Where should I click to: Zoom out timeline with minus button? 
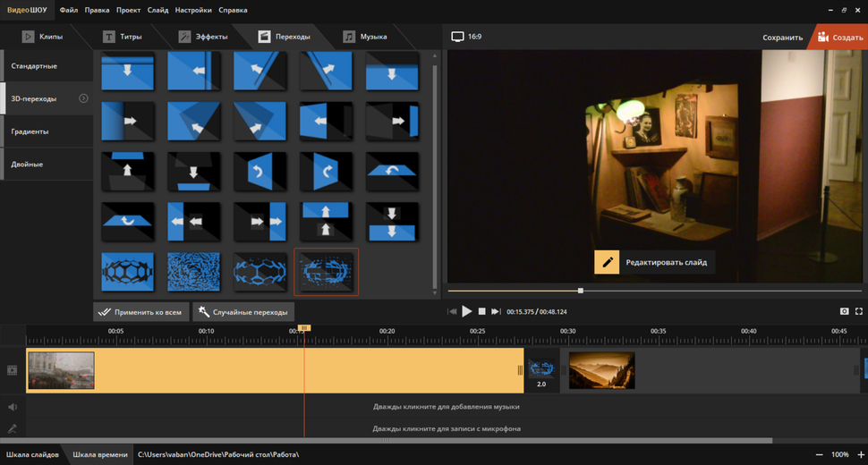pyautogui.click(x=820, y=454)
